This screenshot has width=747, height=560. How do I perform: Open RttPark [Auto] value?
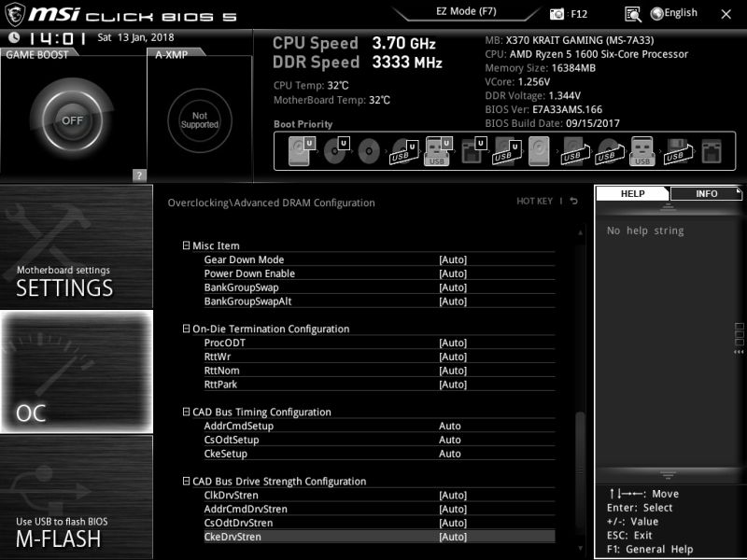[453, 385]
